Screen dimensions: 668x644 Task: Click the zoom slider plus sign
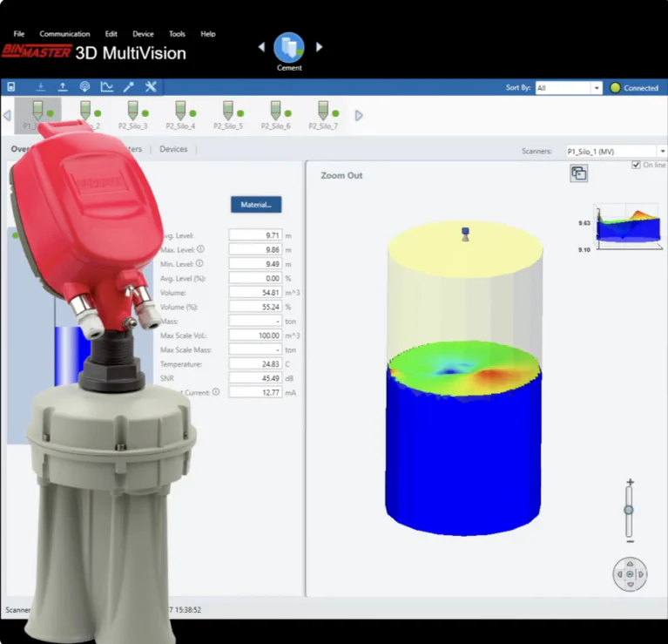[631, 482]
